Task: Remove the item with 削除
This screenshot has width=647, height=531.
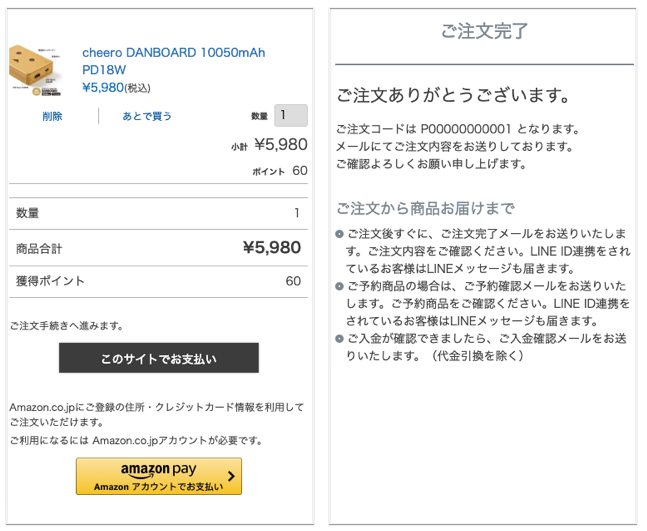Action: 52,116
